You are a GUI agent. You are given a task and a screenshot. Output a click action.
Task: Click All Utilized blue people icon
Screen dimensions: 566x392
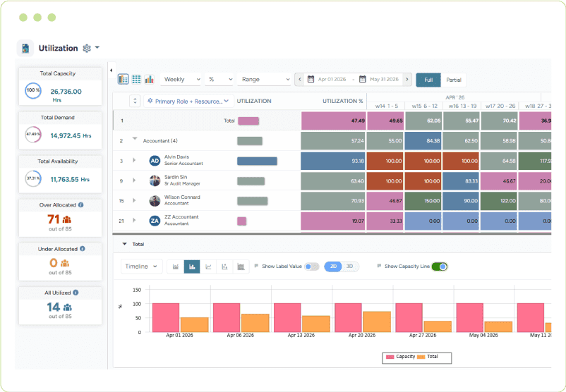[68, 307]
